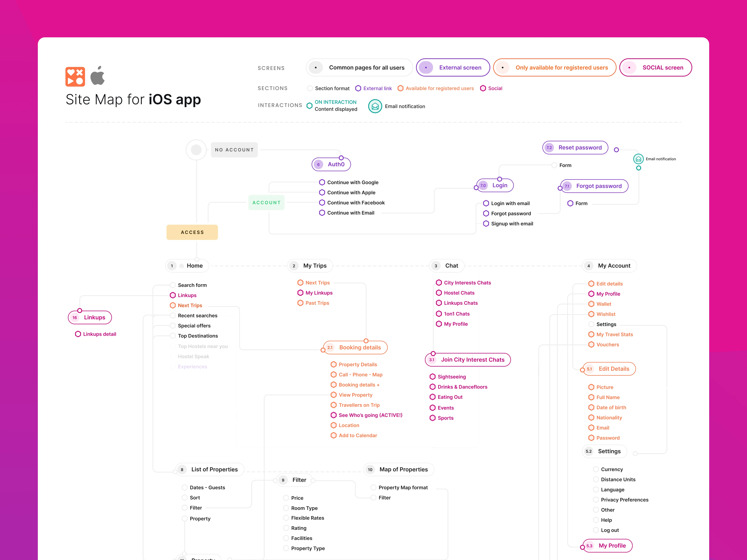Click the orange app logo icon

75,77
